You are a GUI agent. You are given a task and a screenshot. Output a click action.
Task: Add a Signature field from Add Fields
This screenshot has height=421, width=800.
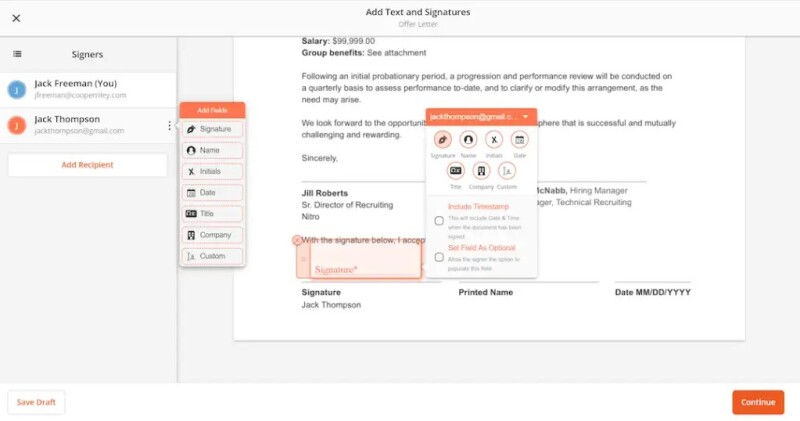click(x=212, y=129)
